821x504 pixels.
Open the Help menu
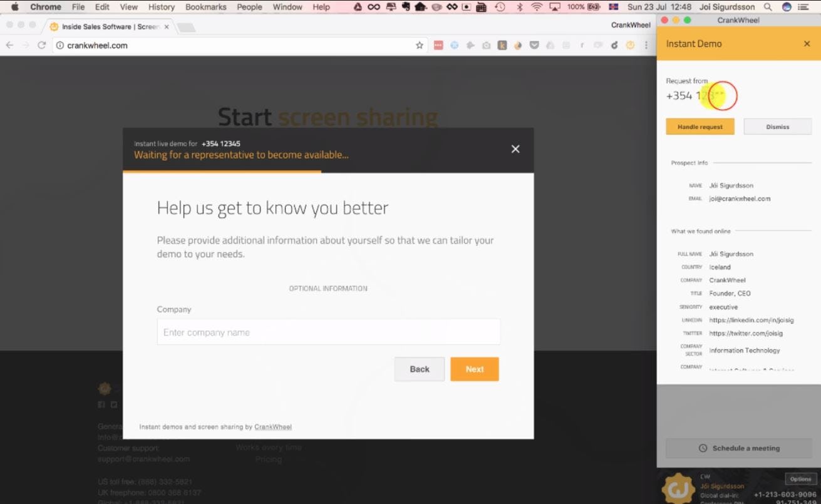pyautogui.click(x=321, y=7)
